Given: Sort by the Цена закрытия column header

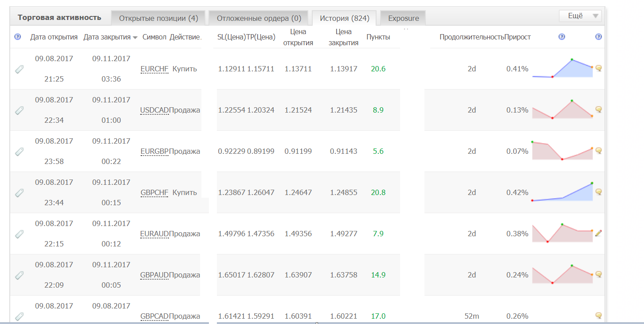Looking at the screenshot, I should (x=344, y=37).
